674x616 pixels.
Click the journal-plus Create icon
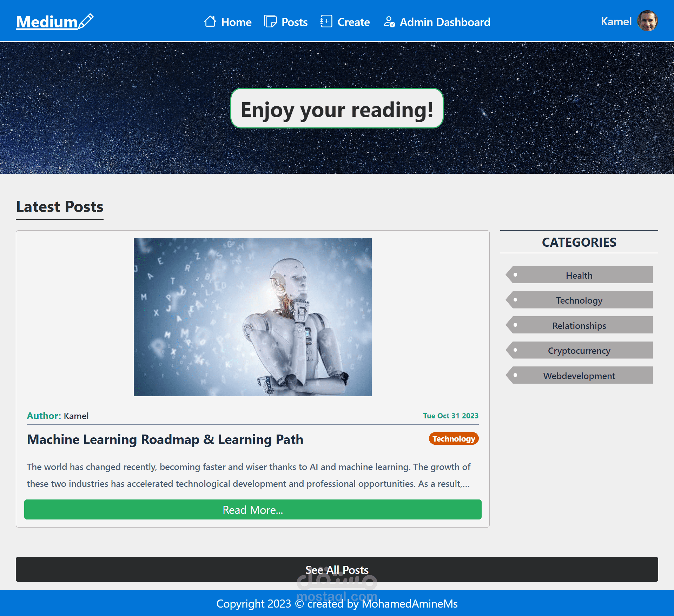click(x=326, y=21)
